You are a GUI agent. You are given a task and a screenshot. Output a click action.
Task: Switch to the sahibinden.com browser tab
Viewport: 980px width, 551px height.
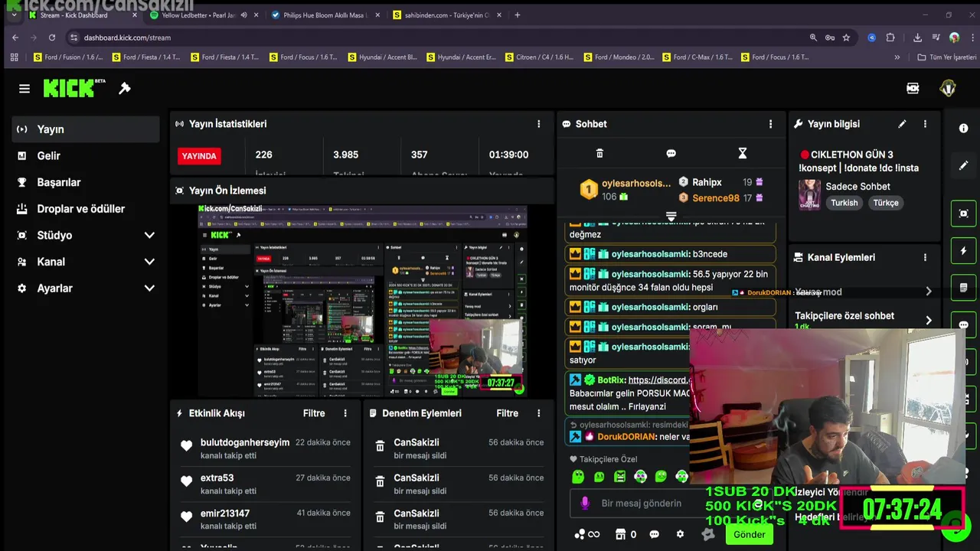click(x=447, y=15)
